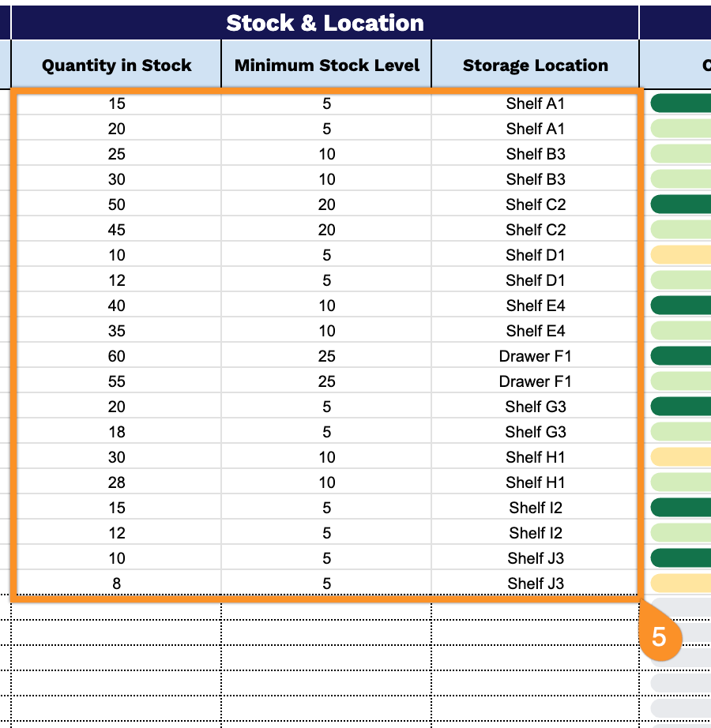Image resolution: width=711 pixels, height=728 pixels.
Task: Select minimum stock cell in quantity 60 row
Action: click(x=326, y=356)
